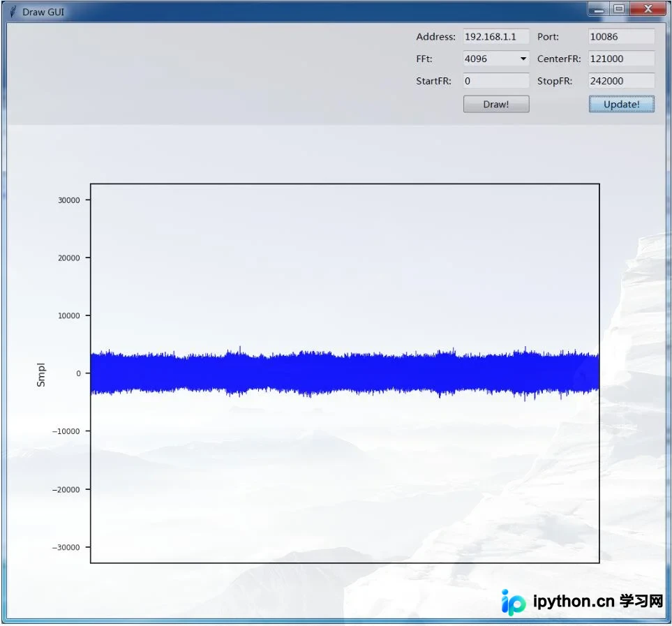Click the "Port:" label
The height and width of the screenshot is (626, 672).
(548, 37)
